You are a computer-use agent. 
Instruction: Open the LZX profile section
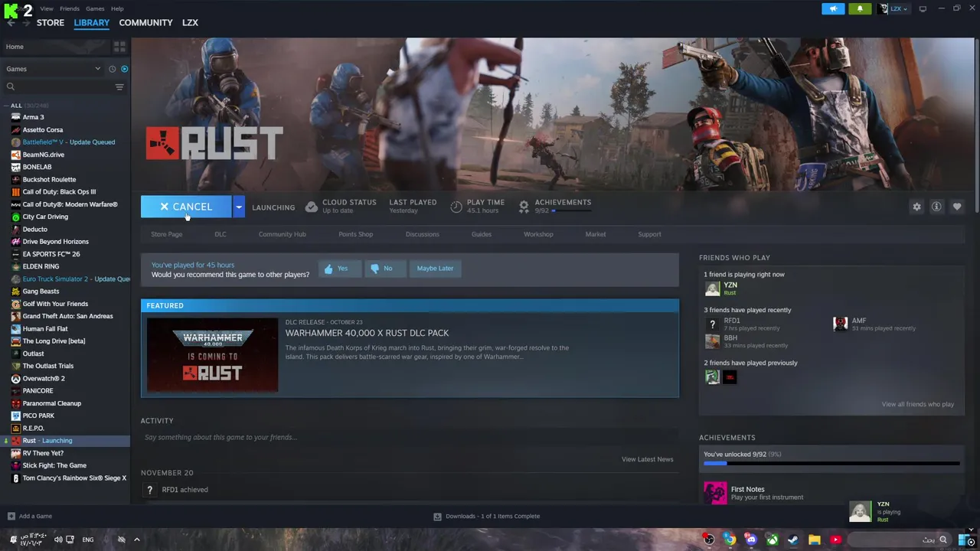190,23
